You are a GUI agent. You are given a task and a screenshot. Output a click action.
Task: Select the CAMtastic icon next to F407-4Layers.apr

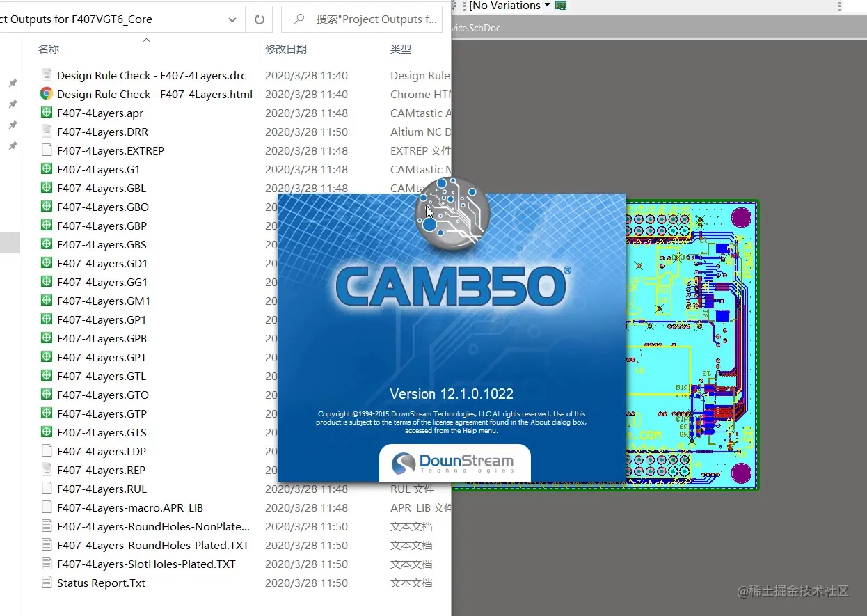(47, 113)
